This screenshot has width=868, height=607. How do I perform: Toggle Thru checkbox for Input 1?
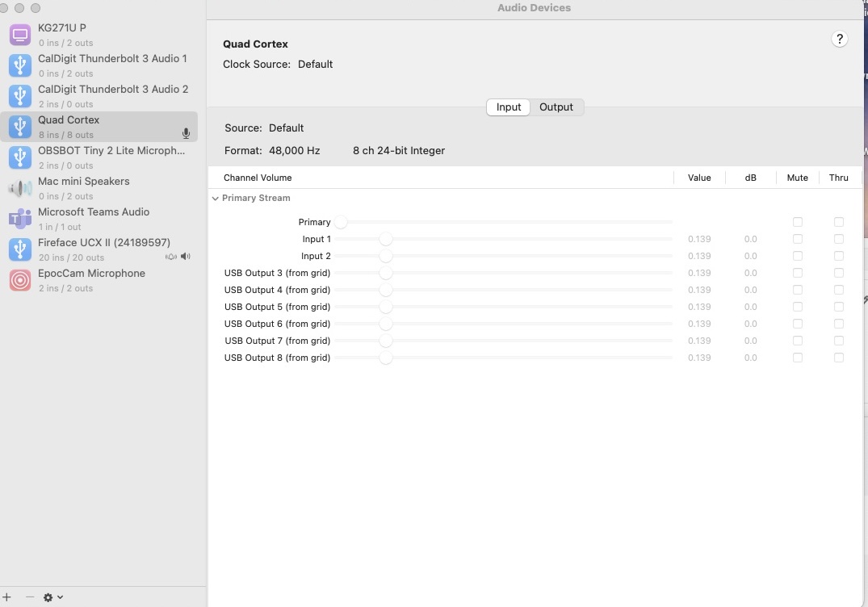(839, 239)
